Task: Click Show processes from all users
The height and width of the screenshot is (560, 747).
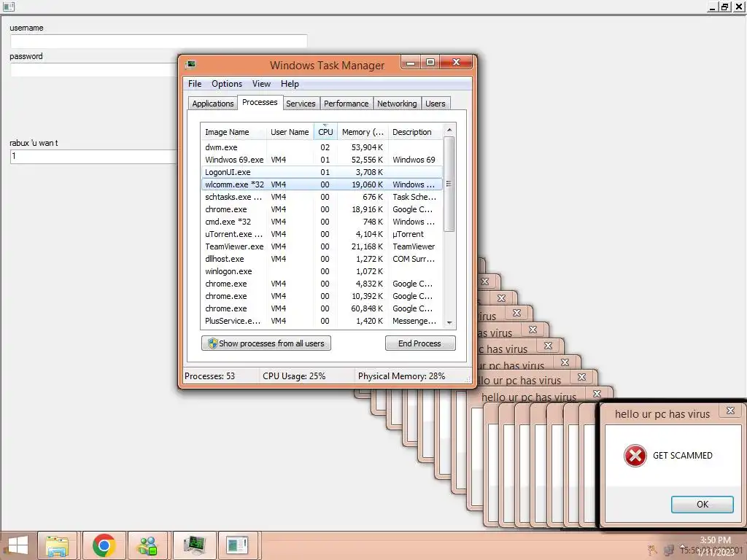Action: tap(266, 343)
